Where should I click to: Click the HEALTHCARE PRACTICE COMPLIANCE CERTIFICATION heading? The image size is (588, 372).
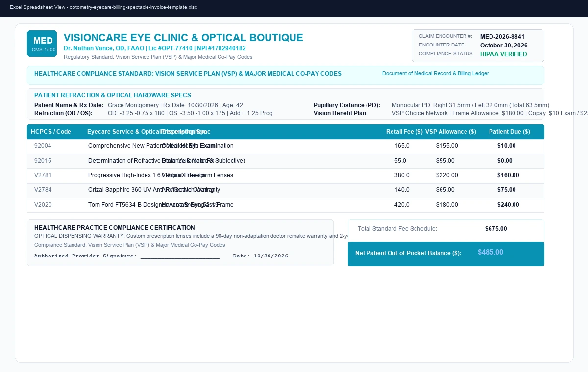(116, 228)
